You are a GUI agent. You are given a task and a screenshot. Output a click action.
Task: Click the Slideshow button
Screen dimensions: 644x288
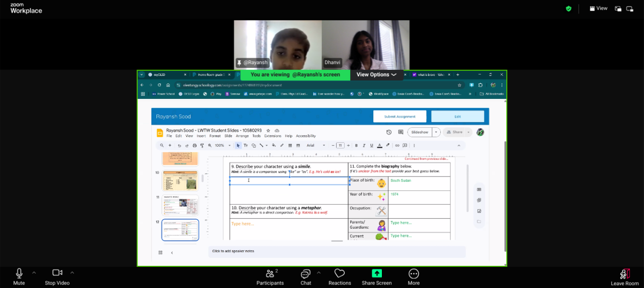(420, 132)
